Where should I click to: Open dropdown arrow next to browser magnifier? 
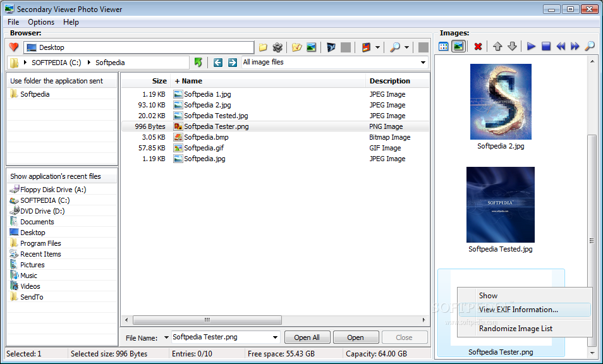coord(406,47)
